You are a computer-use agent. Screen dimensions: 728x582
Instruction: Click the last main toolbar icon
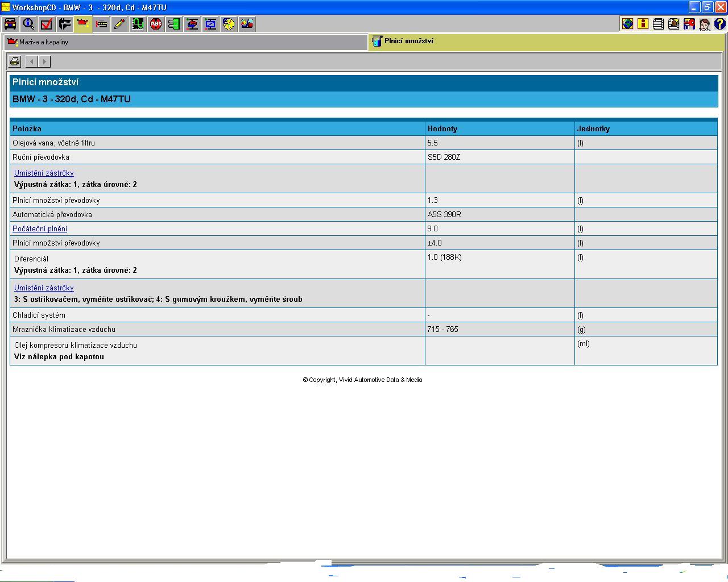247,24
